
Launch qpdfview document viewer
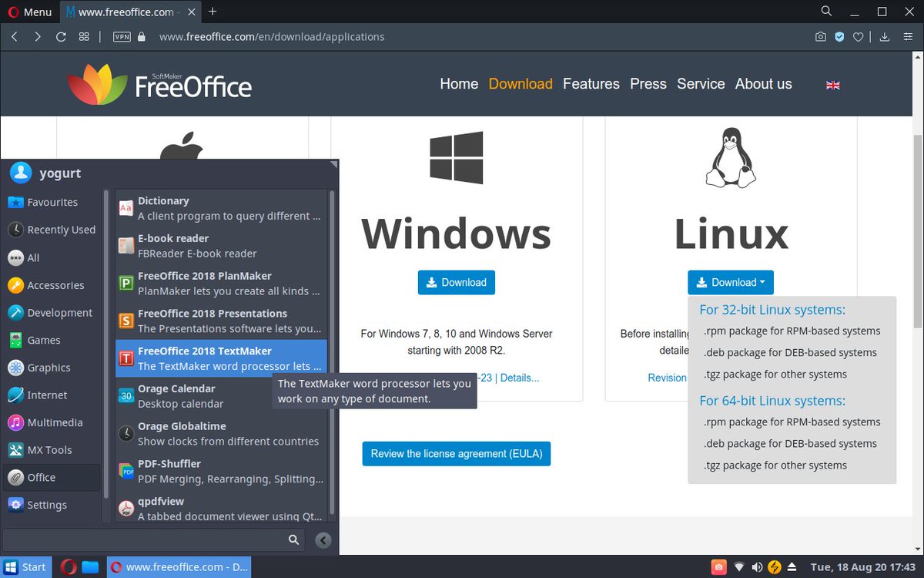point(221,509)
